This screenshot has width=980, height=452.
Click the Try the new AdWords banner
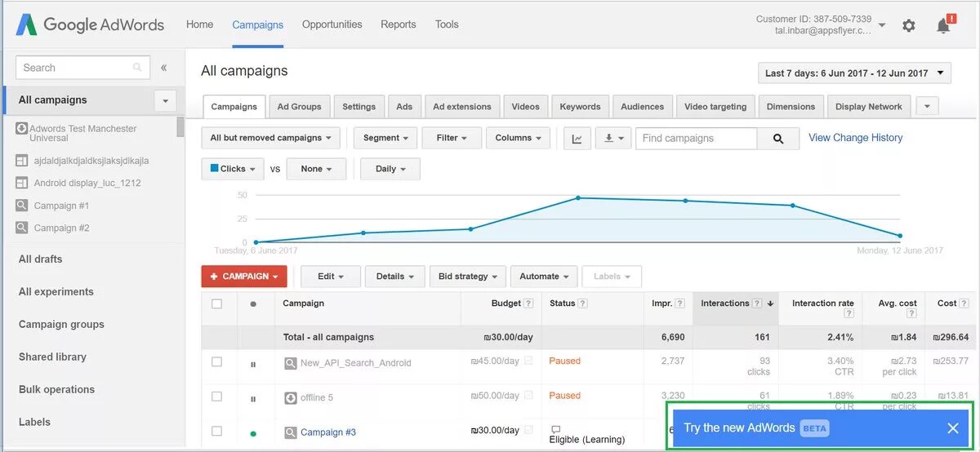pos(821,428)
